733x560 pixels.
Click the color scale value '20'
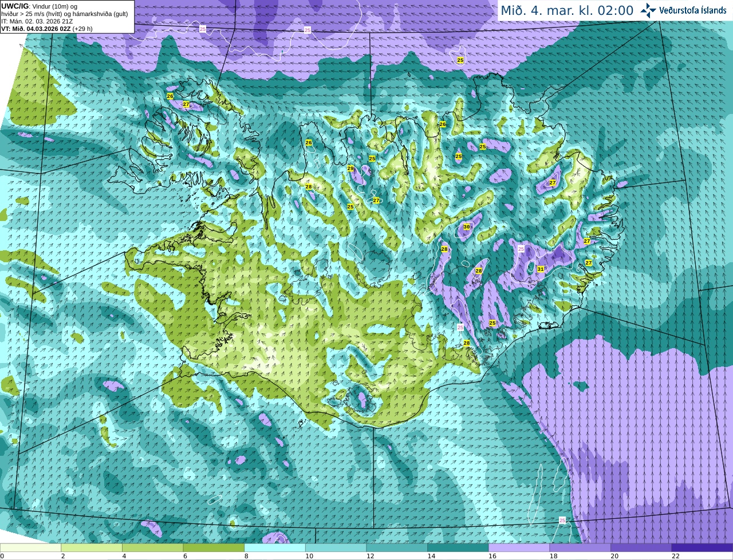[x=614, y=556]
